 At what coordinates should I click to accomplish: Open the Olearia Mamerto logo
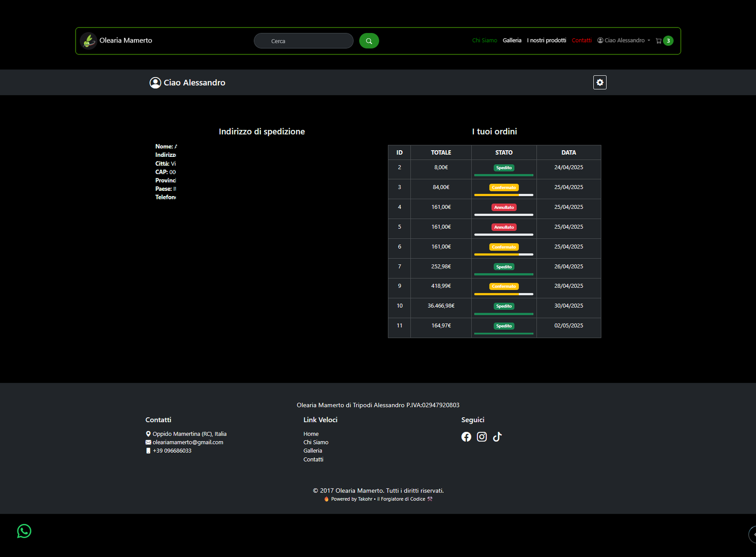pyautogui.click(x=89, y=41)
